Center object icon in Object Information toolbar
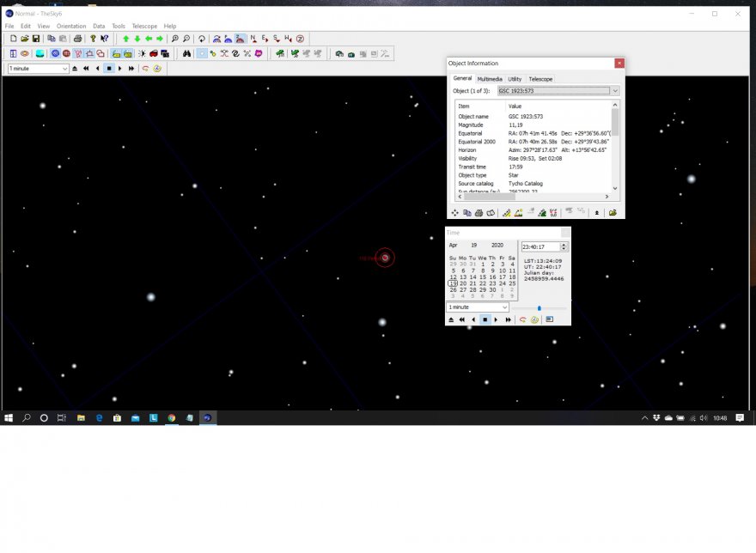 coord(455,212)
